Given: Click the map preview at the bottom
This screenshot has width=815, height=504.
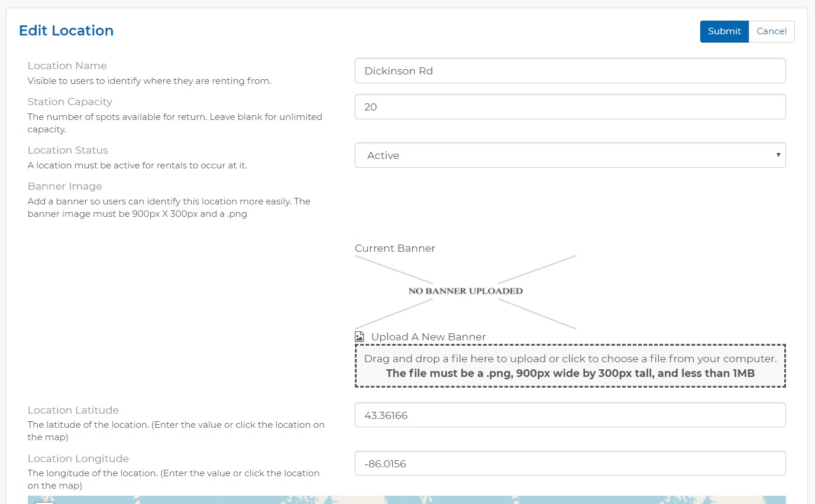Looking at the screenshot, I should coord(407,500).
